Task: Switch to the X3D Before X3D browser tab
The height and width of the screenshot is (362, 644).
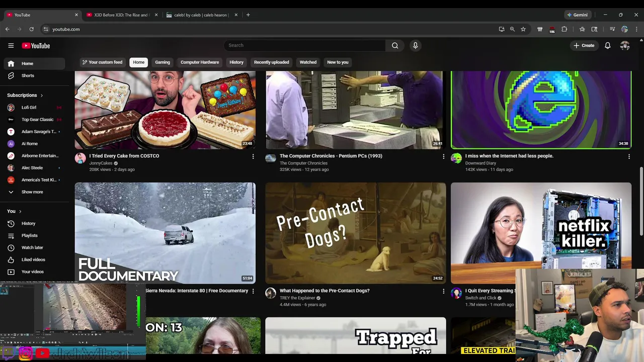Action: point(121,15)
